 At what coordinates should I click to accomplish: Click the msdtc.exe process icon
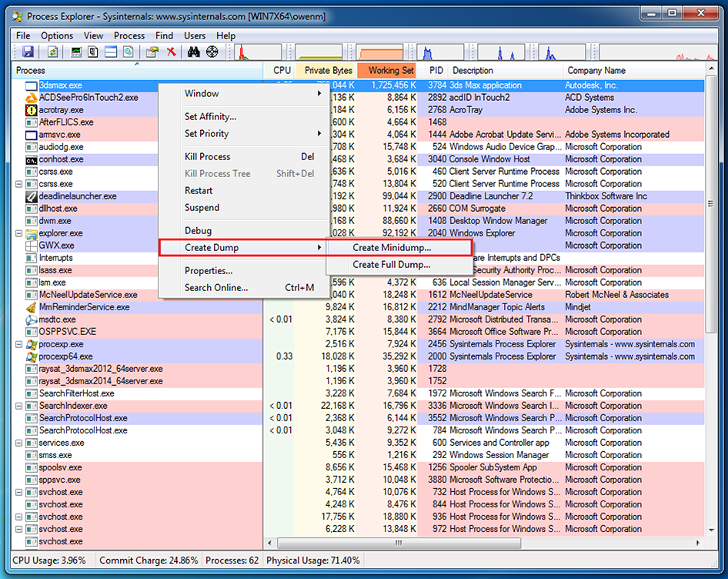point(31,320)
